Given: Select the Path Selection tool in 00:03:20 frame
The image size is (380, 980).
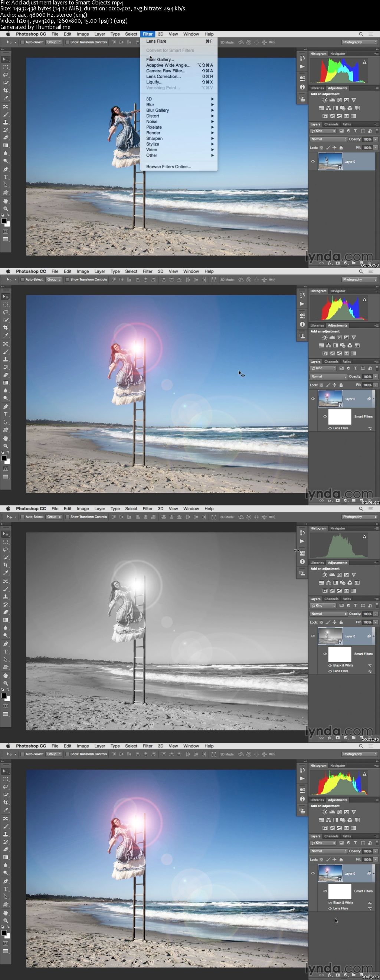Looking at the screenshot, I should click(6, 897).
